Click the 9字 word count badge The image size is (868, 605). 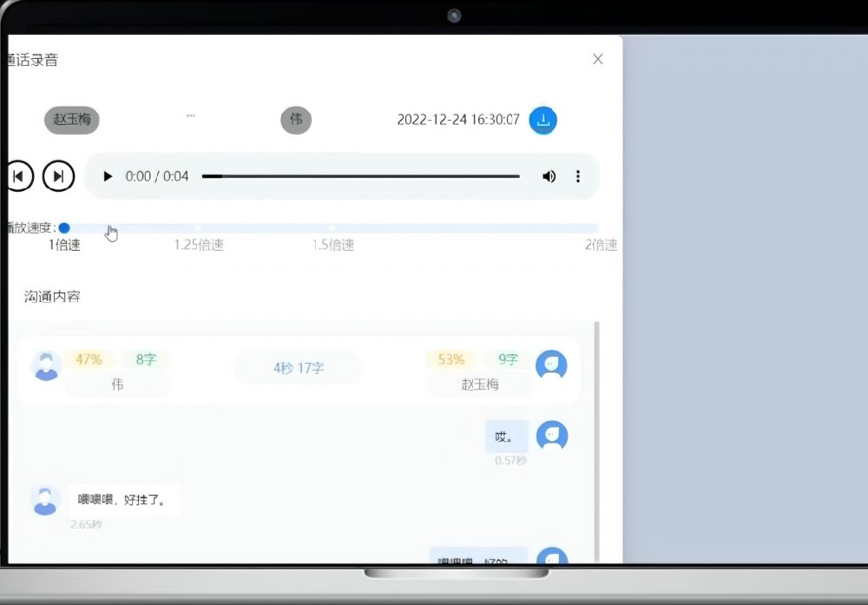pyautogui.click(x=508, y=360)
